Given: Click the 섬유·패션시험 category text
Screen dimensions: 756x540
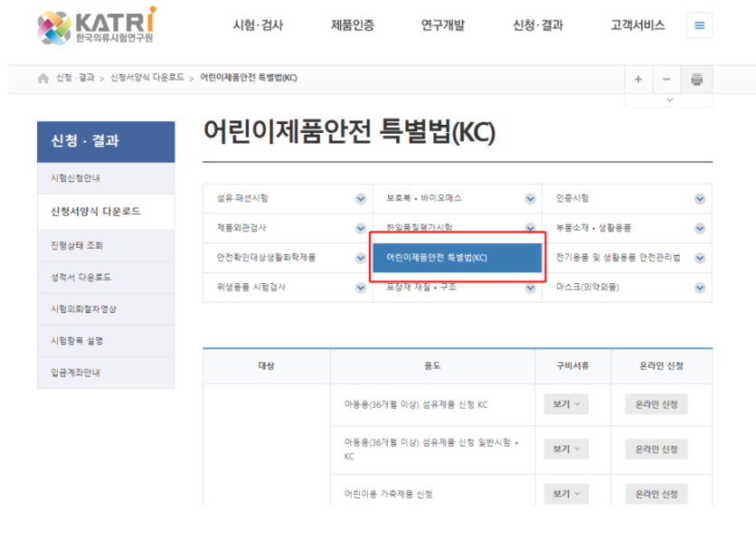Looking at the screenshot, I should point(242,198).
